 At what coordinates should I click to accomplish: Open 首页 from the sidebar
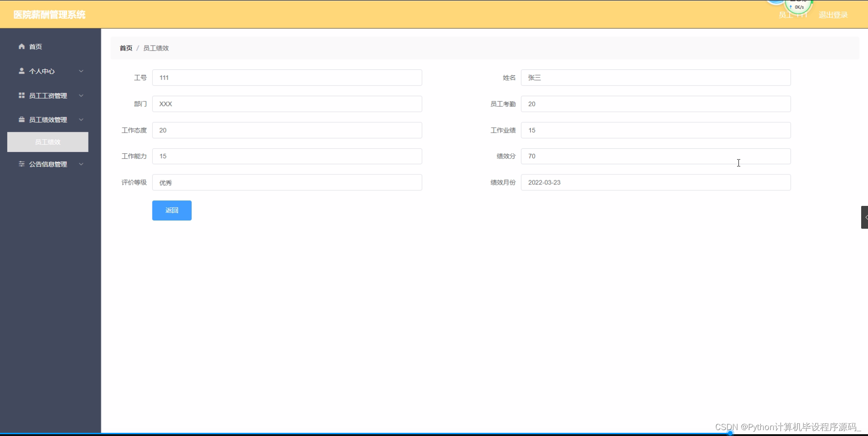click(x=36, y=47)
